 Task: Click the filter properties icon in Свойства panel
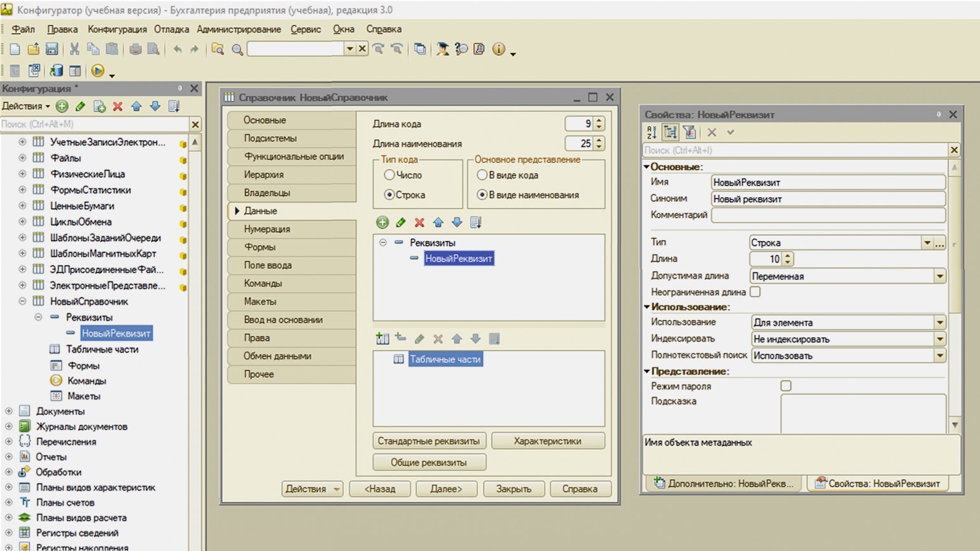689,132
